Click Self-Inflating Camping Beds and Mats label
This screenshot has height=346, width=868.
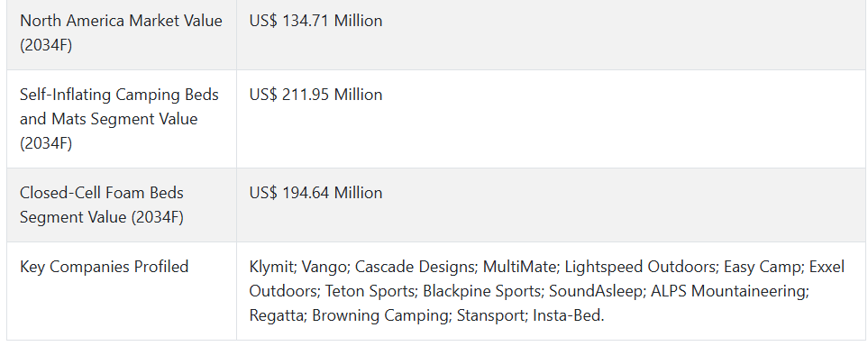119,118
